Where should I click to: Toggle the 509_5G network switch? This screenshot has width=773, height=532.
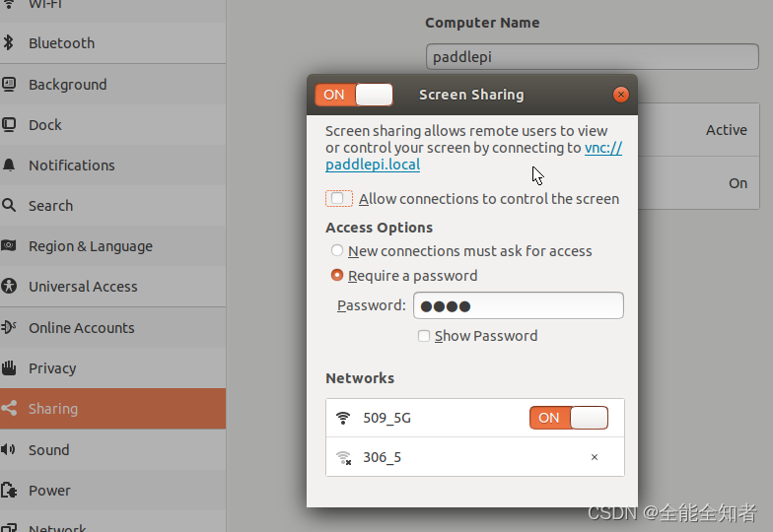click(569, 418)
